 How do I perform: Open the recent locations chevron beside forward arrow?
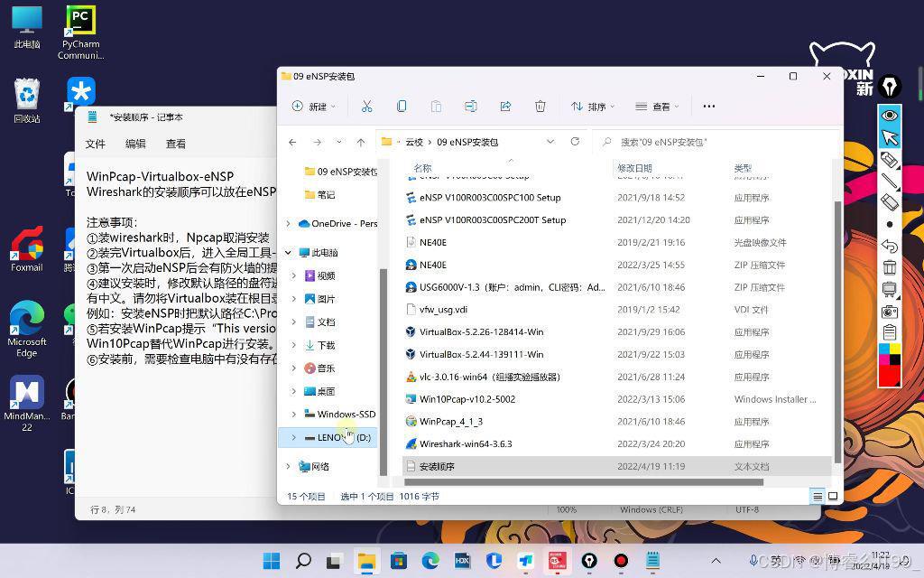[339, 142]
